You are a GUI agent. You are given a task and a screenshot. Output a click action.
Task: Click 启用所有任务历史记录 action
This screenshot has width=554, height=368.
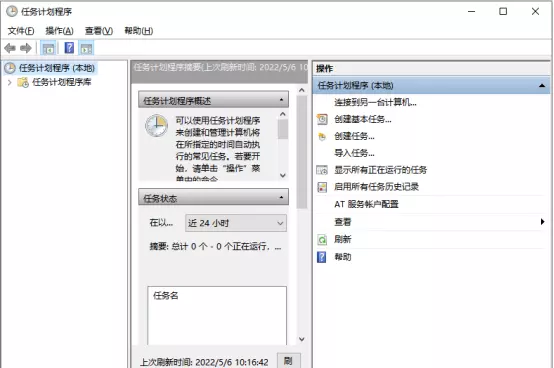[376, 187]
